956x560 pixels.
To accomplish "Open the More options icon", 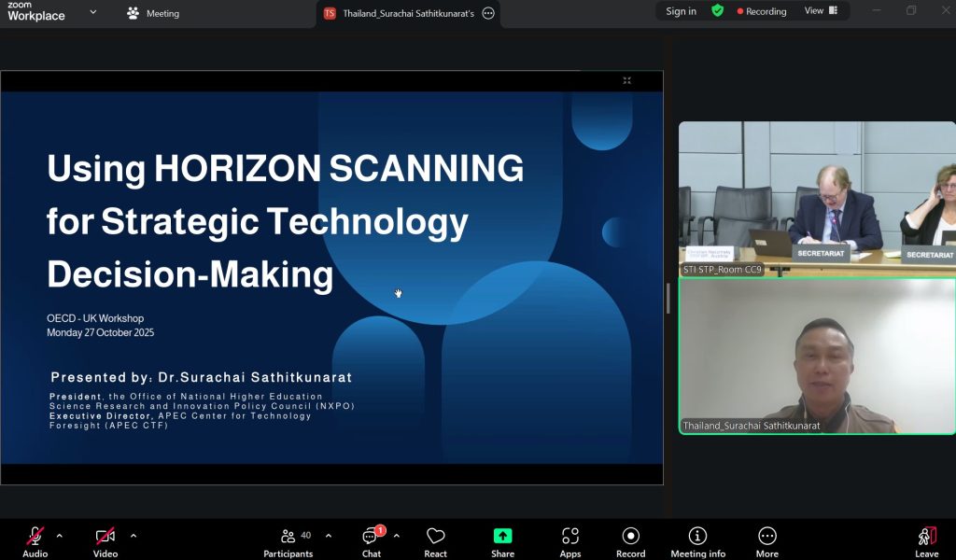I will [x=767, y=537].
